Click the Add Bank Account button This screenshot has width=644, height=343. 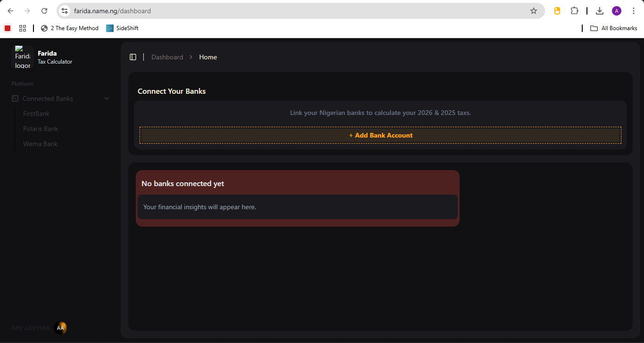click(x=380, y=135)
